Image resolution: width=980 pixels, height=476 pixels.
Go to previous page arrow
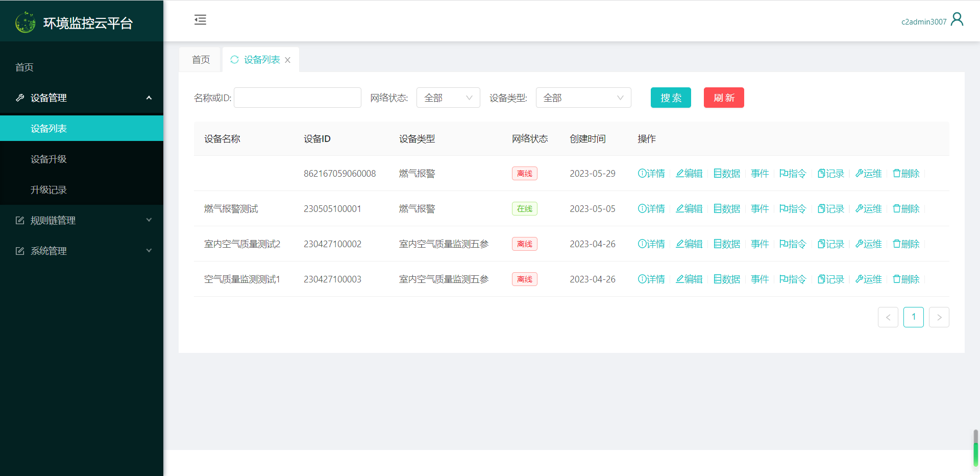888,317
